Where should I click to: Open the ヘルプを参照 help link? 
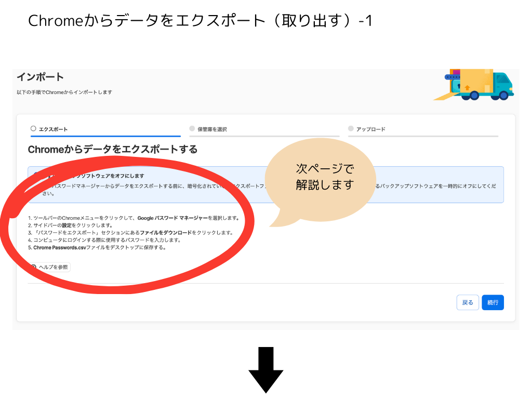point(53,267)
